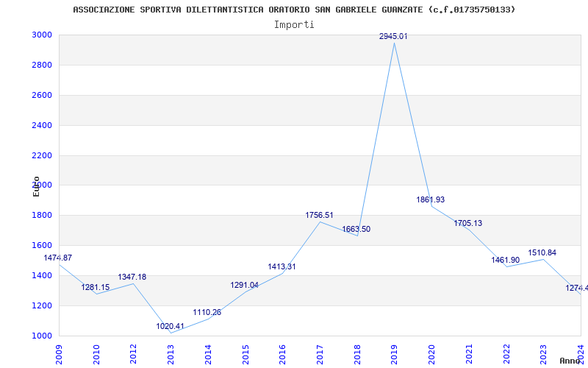Click the chart title with the association name

tap(294, 10)
